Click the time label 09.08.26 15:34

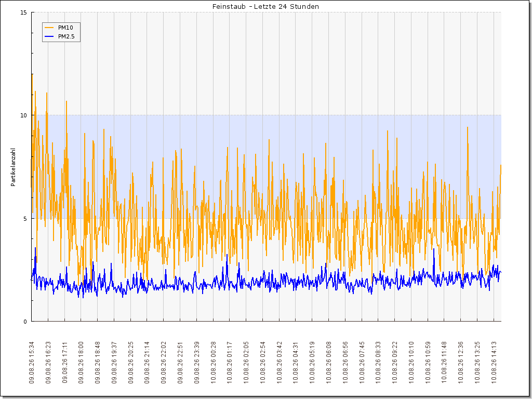click(x=32, y=362)
